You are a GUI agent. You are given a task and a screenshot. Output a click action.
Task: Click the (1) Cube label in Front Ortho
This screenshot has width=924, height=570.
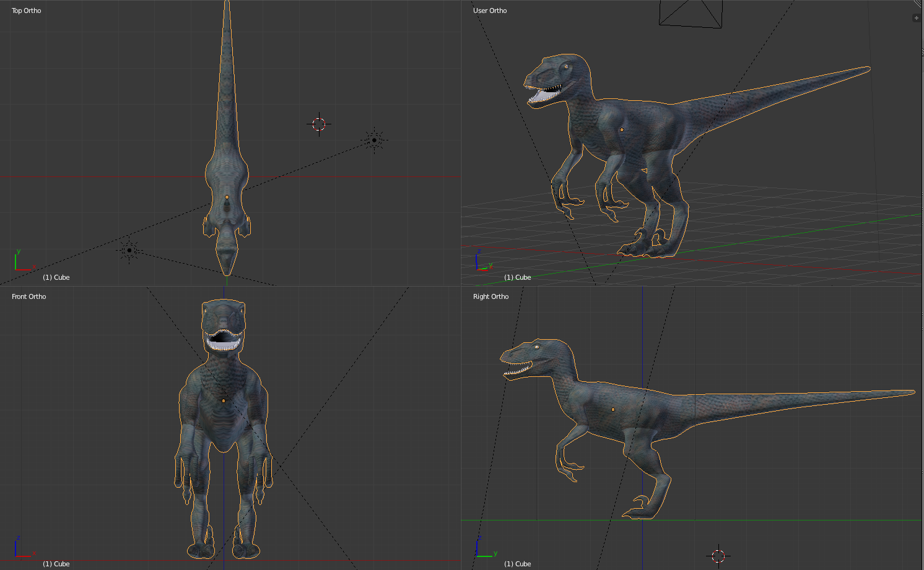(x=56, y=564)
